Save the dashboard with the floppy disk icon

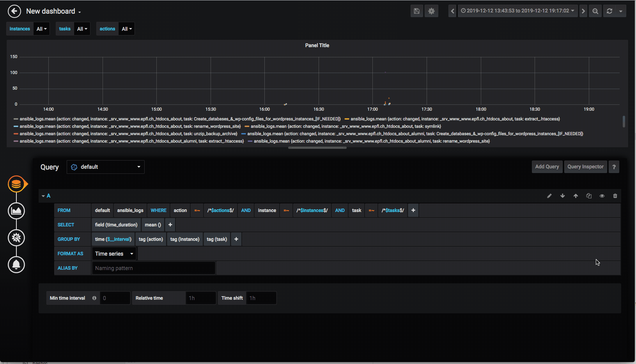[416, 11]
